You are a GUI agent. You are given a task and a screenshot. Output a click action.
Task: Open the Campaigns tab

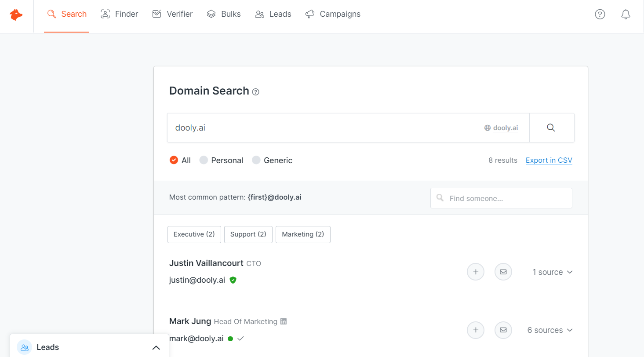click(x=333, y=14)
